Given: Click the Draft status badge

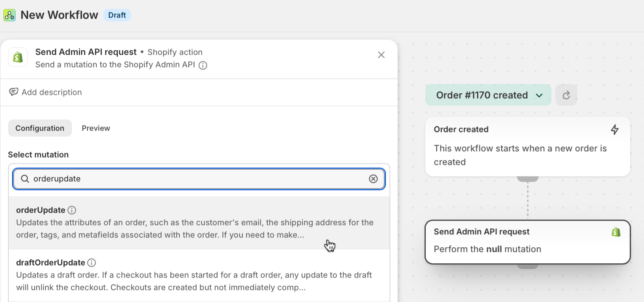Looking at the screenshot, I should [117, 15].
